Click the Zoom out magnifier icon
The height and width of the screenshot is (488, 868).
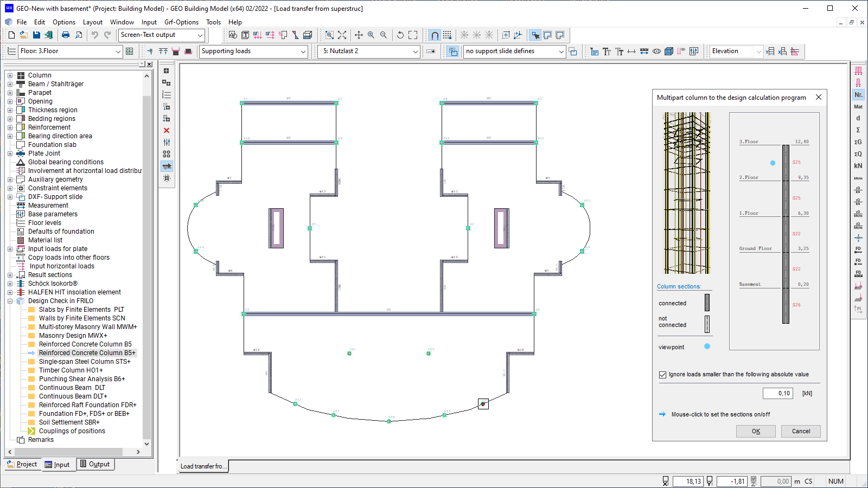384,35
